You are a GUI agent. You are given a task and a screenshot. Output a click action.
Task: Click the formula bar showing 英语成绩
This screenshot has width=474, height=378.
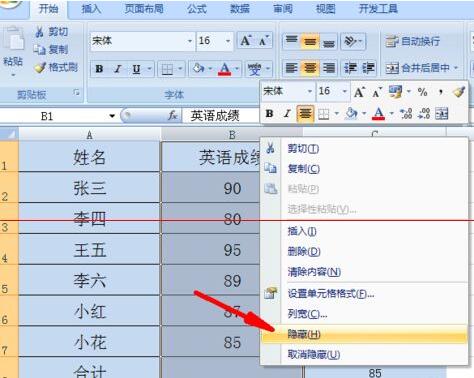[x=221, y=116]
